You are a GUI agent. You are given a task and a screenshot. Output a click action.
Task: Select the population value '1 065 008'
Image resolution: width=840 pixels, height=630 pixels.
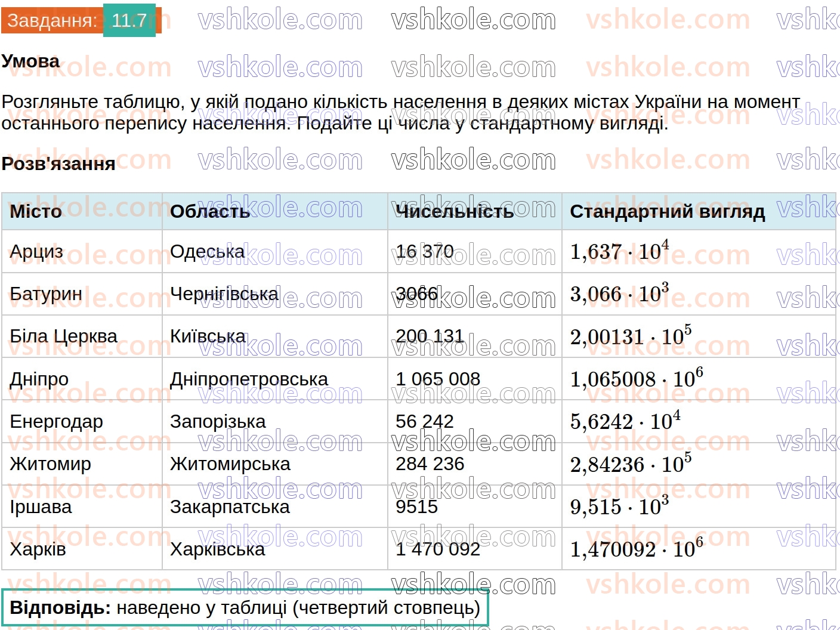tap(438, 379)
